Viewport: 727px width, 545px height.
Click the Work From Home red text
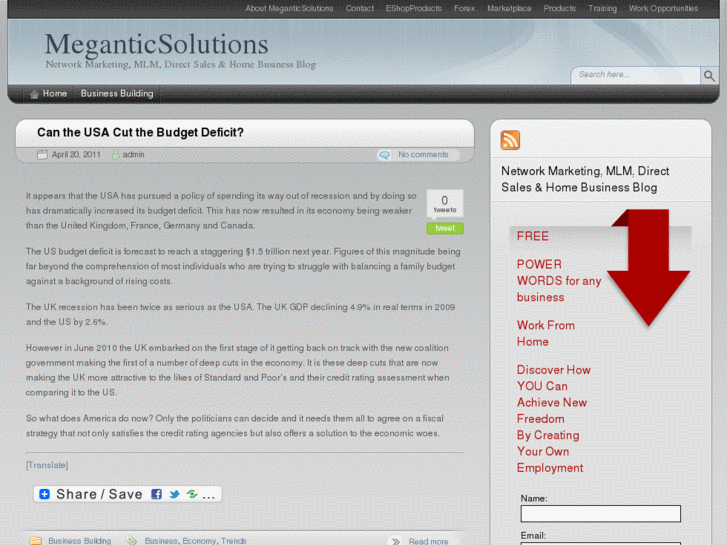click(x=546, y=333)
